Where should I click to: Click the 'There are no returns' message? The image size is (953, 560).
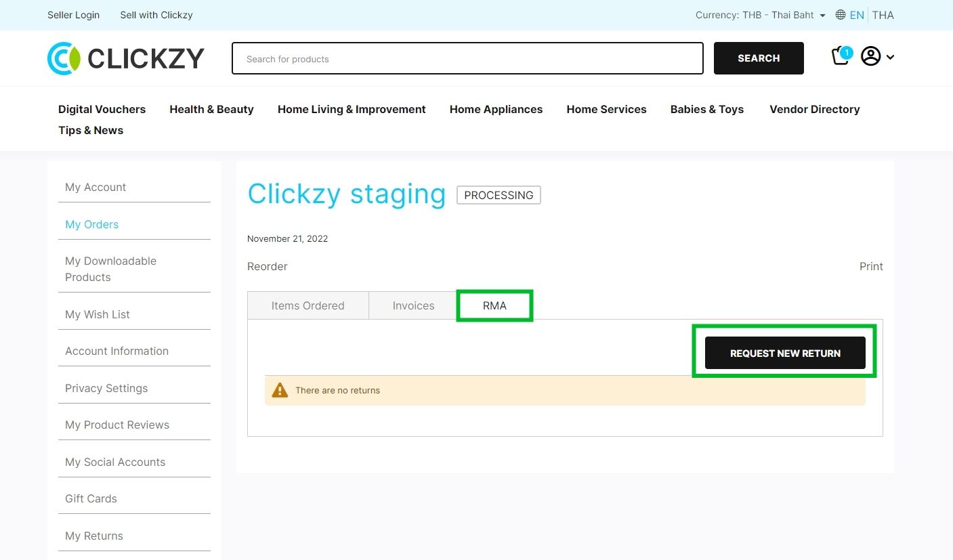(x=337, y=390)
